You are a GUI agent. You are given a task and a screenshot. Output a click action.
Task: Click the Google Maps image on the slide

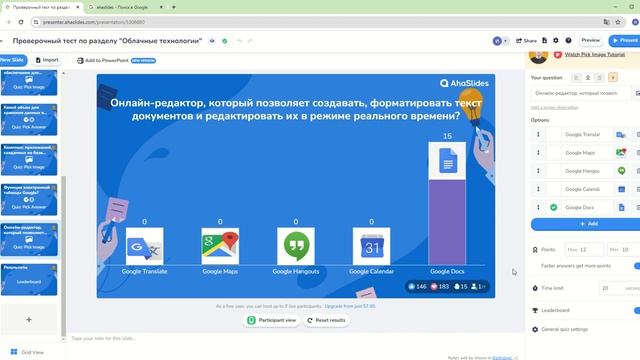(x=220, y=246)
